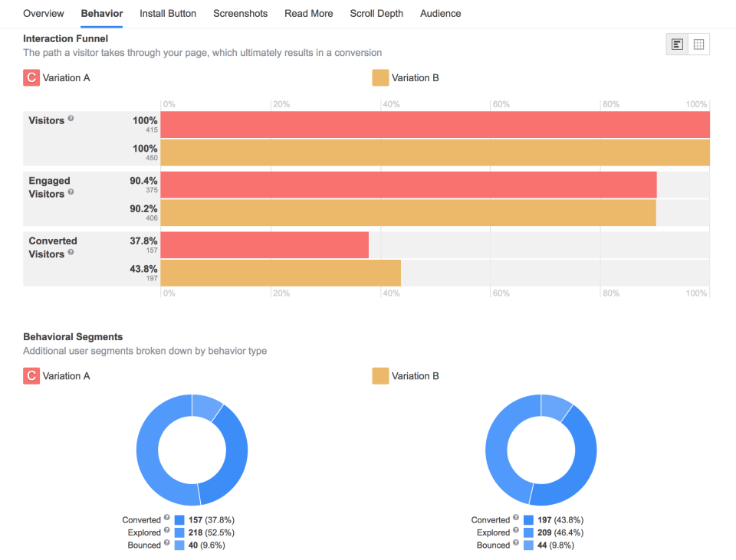View the Scroll Depth report
The height and width of the screenshot is (560, 736).
click(376, 13)
